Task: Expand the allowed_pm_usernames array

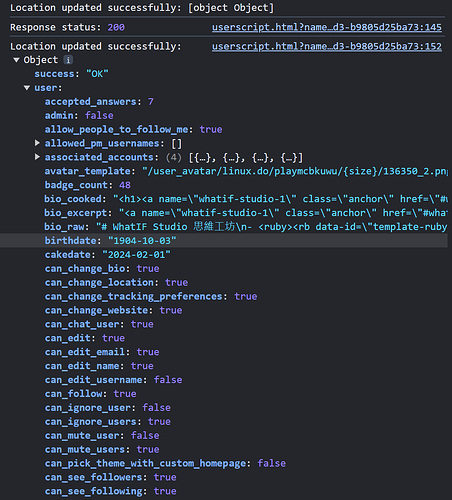Action: (x=37, y=143)
